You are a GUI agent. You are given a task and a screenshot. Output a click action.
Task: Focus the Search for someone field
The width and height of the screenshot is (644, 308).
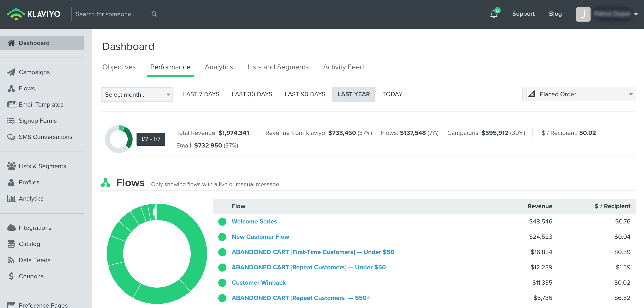116,14
